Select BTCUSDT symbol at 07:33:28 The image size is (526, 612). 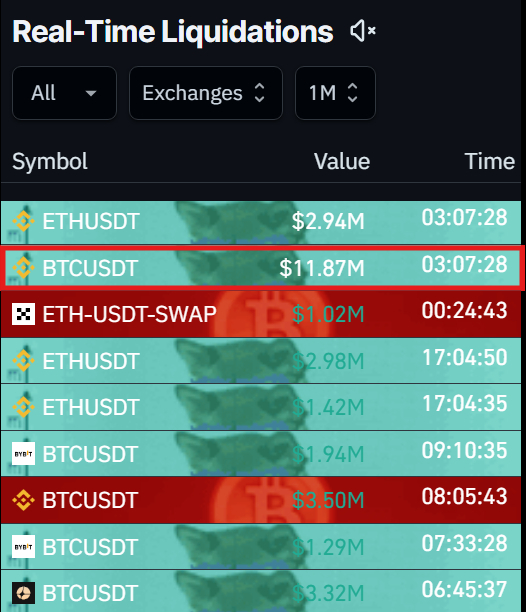pos(90,547)
